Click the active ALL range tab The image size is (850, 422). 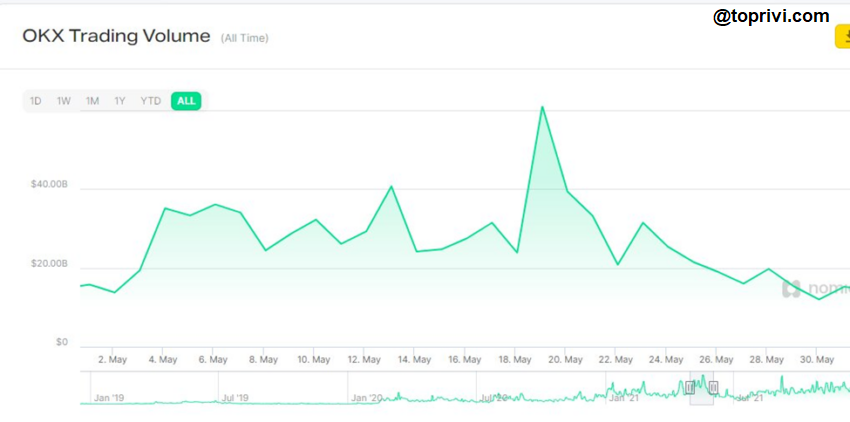tap(186, 101)
